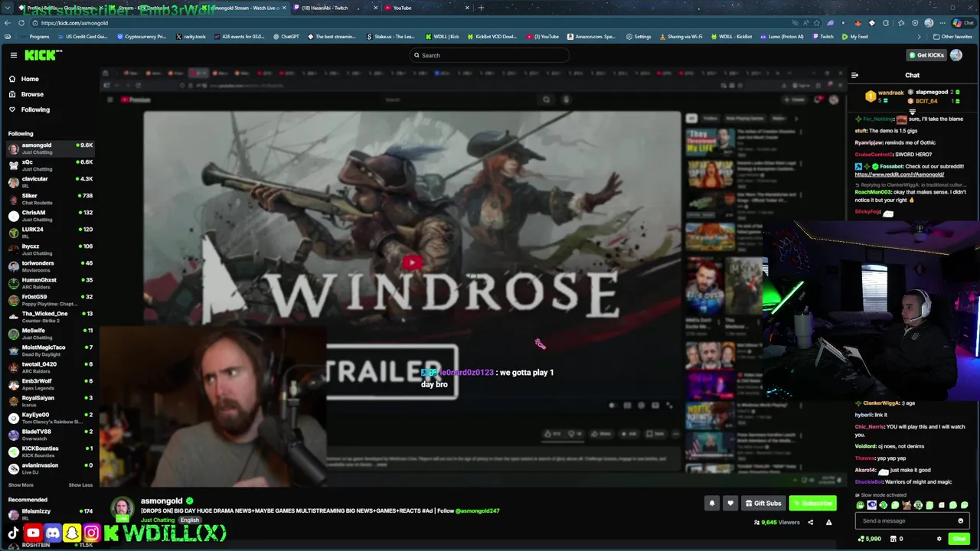Open the Just Chatting category link
This screenshot has height=551, width=980.
click(158, 520)
